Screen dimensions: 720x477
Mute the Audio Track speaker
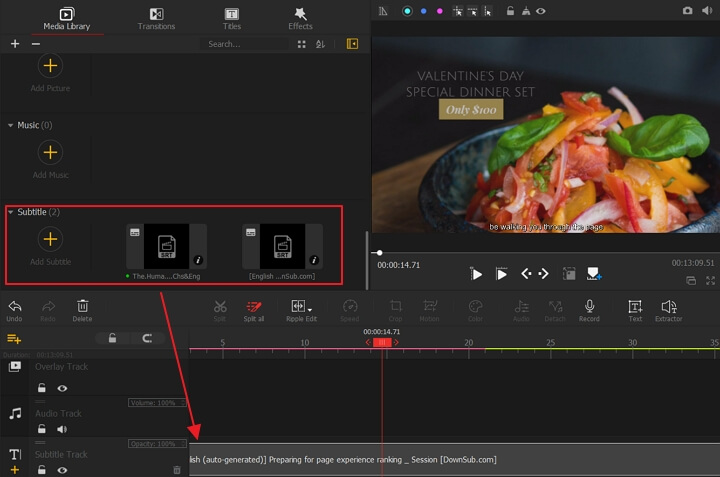click(x=62, y=429)
